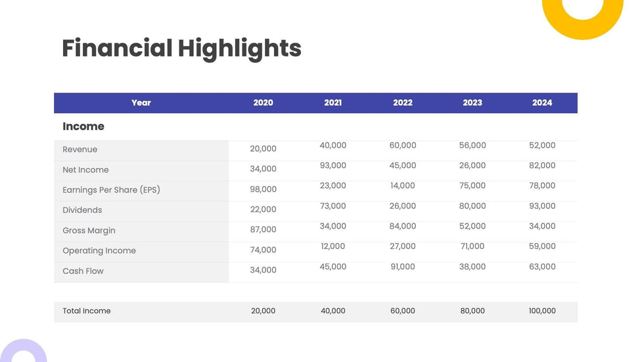Select the 2023 column header
Viewport: 644px width, 362px height.
point(472,102)
